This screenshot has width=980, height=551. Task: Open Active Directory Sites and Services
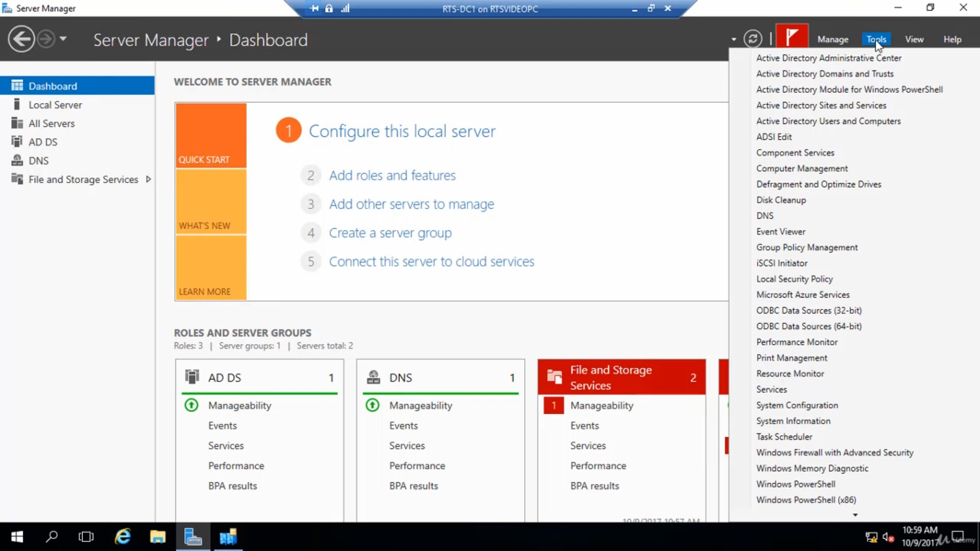(x=821, y=106)
